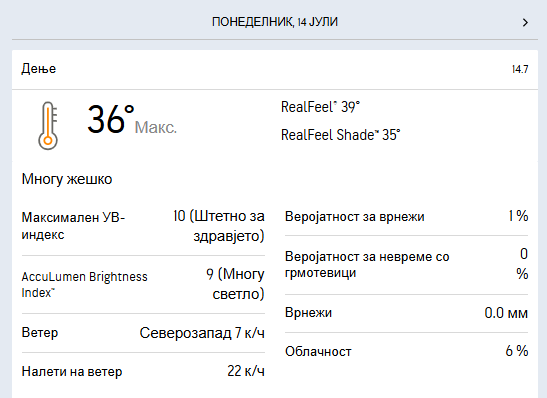Select the Облачност 6 % row

[x=406, y=351]
